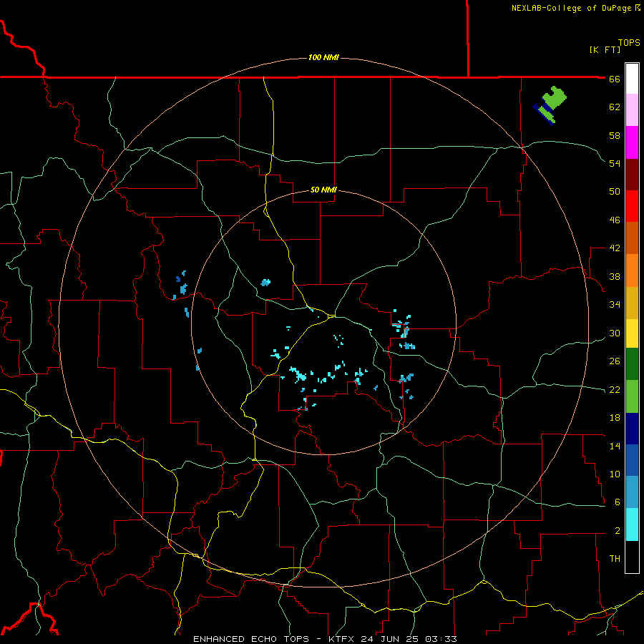Click the 66 legend value
Viewport: 644px width, 644px height.
(x=615, y=79)
